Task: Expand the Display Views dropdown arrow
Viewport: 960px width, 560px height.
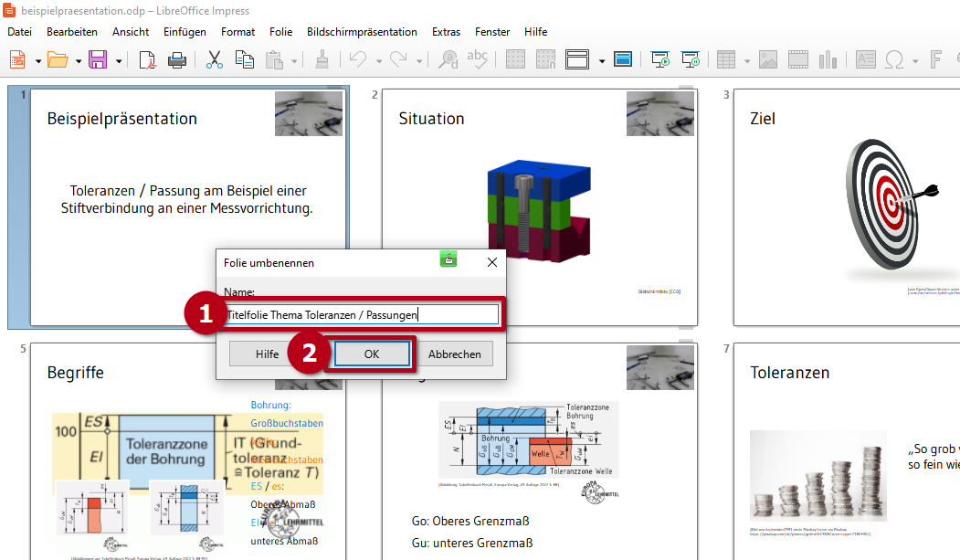Action: [x=602, y=61]
